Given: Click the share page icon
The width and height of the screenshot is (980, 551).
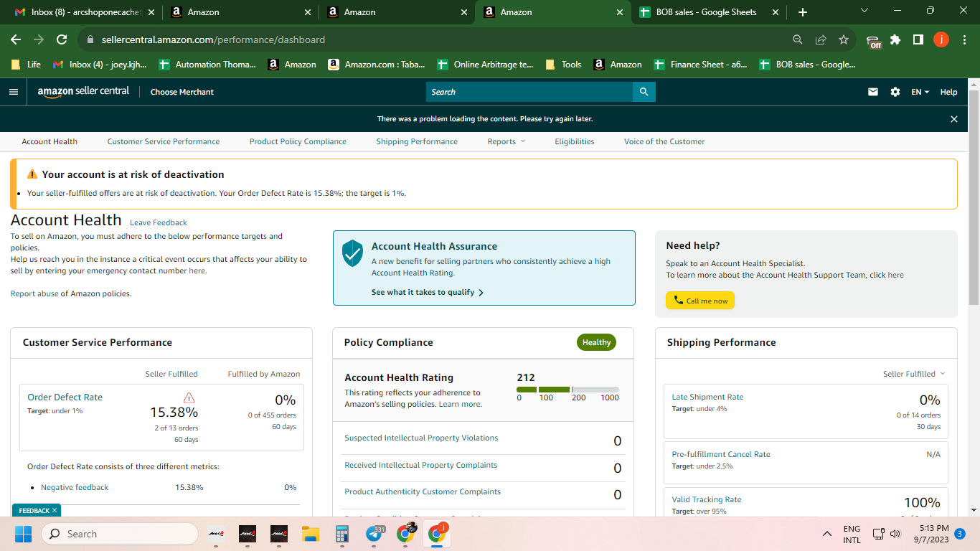Looking at the screenshot, I should (821, 39).
